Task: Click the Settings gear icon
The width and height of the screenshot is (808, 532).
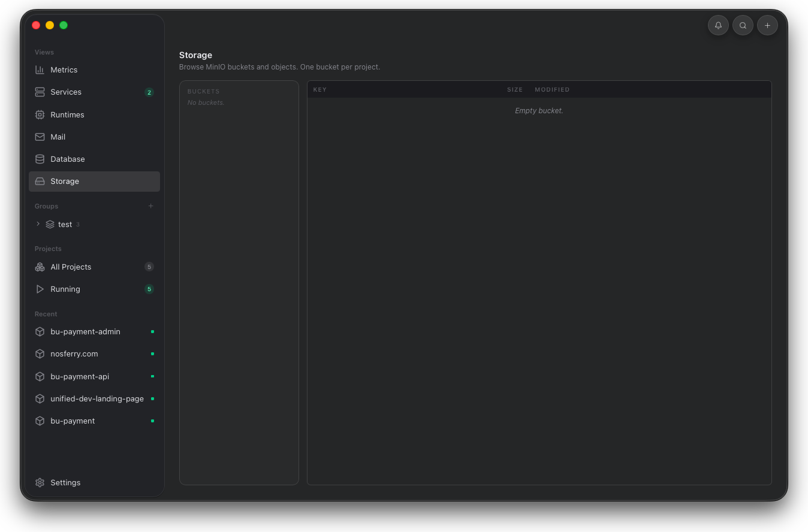Action: point(40,482)
